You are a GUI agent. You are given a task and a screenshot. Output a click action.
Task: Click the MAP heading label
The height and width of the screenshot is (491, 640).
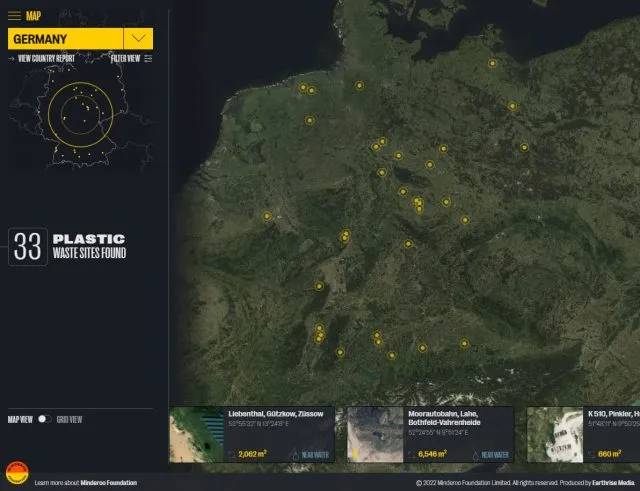point(33,16)
